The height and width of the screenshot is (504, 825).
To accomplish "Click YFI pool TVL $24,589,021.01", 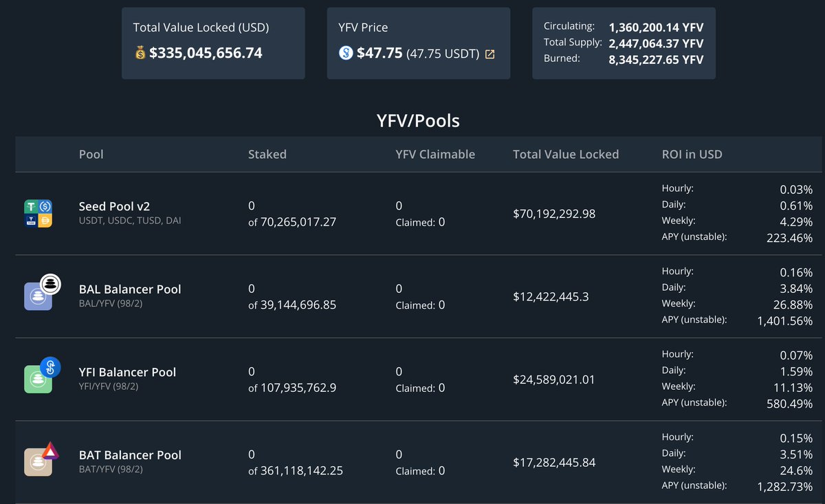I will [x=554, y=380].
